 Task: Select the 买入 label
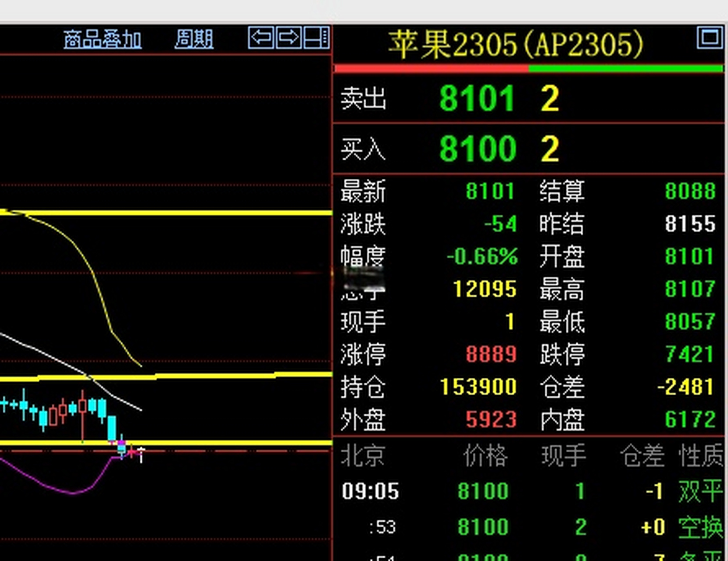click(363, 149)
